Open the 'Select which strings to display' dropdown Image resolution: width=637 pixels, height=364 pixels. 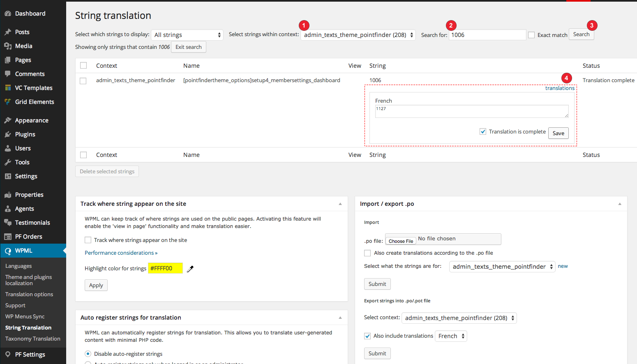click(187, 35)
